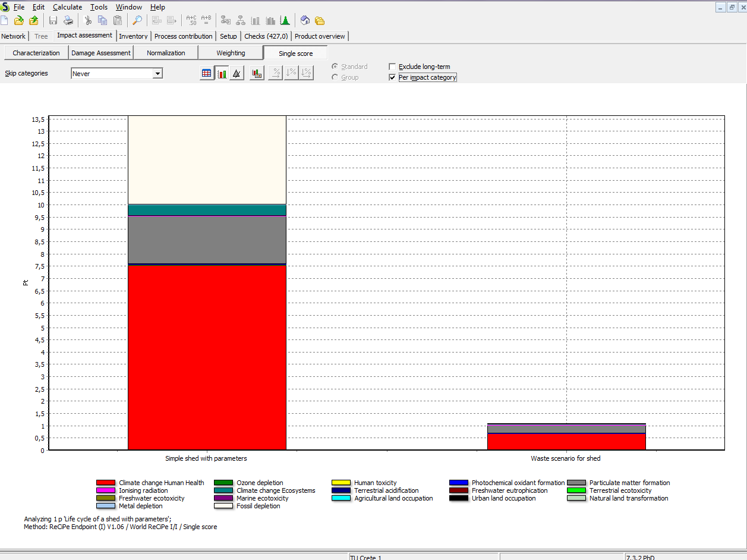Switch to the Setup tab

pyautogui.click(x=228, y=36)
